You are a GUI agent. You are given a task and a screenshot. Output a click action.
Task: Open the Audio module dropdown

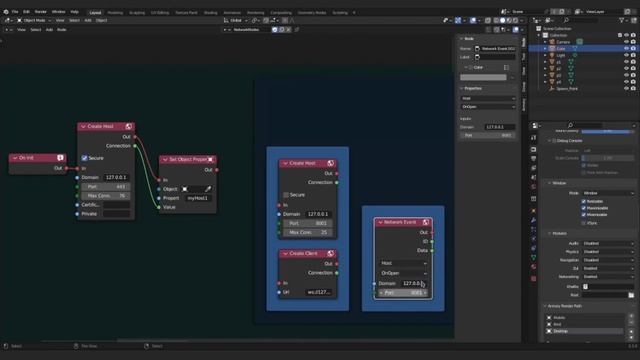[x=608, y=243]
